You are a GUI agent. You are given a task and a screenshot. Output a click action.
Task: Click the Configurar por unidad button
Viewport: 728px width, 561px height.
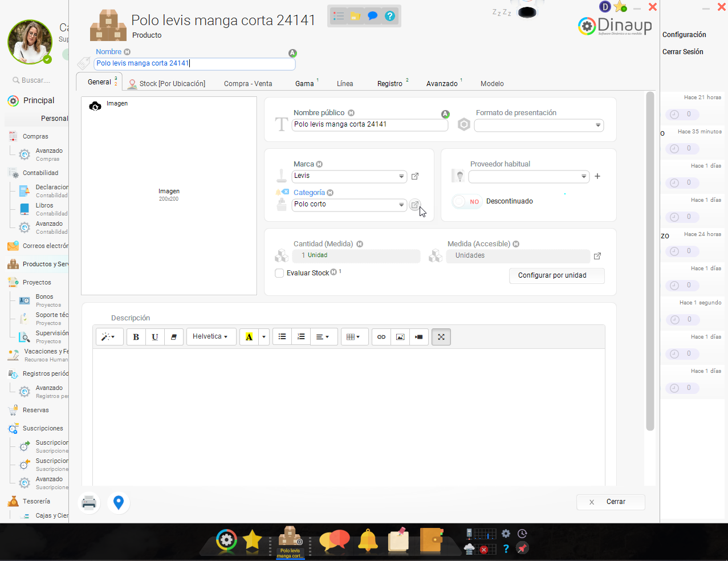(x=556, y=276)
